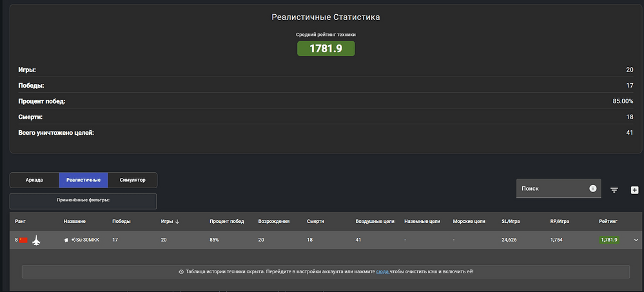Sort by SL/Игра column header
Viewport: 644px width, 292px height.
point(512,221)
